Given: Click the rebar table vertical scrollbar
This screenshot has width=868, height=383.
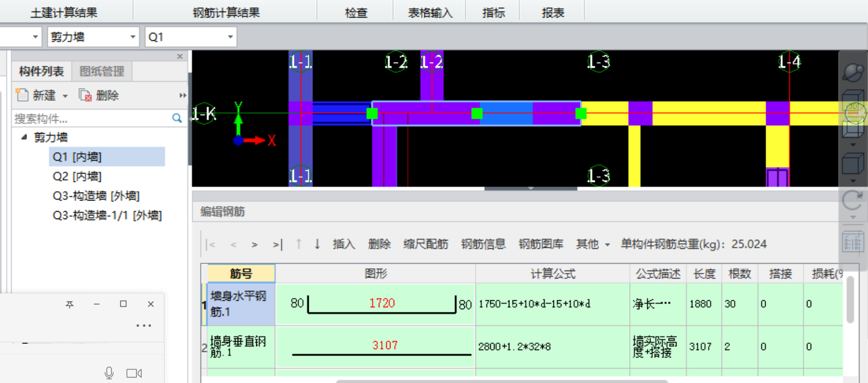Looking at the screenshot, I should [850, 299].
